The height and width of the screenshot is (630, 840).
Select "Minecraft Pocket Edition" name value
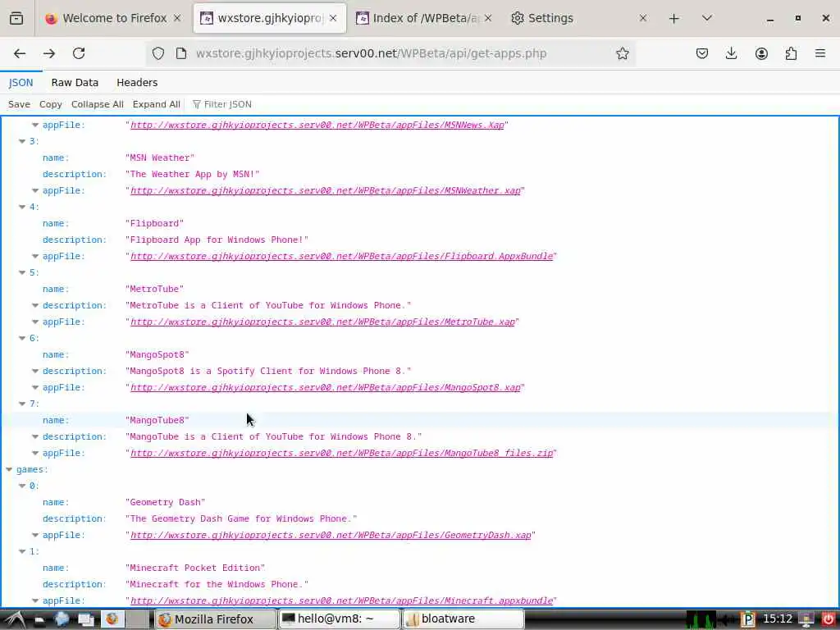pos(195,568)
